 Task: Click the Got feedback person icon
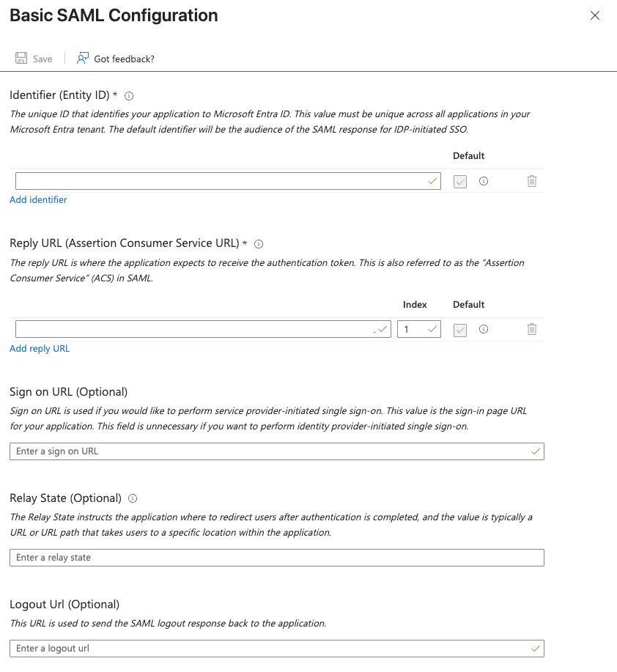click(x=83, y=58)
